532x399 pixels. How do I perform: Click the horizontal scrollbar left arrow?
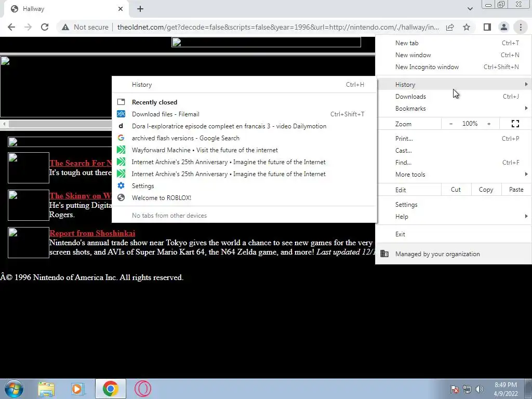coord(4,124)
